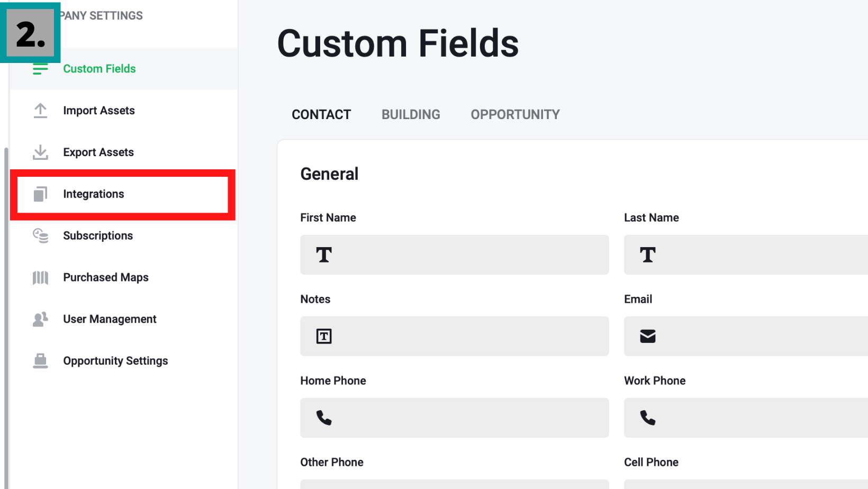Click the Notes field box

pos(454,336)
